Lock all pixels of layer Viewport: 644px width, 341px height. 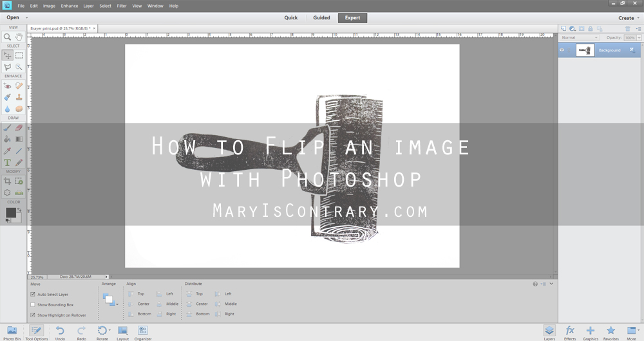(x=591, y=29)
